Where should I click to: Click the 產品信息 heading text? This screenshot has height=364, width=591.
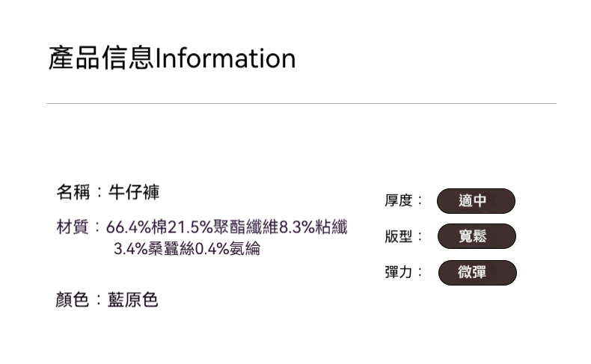pyautogui.click(x=101, y=58)
